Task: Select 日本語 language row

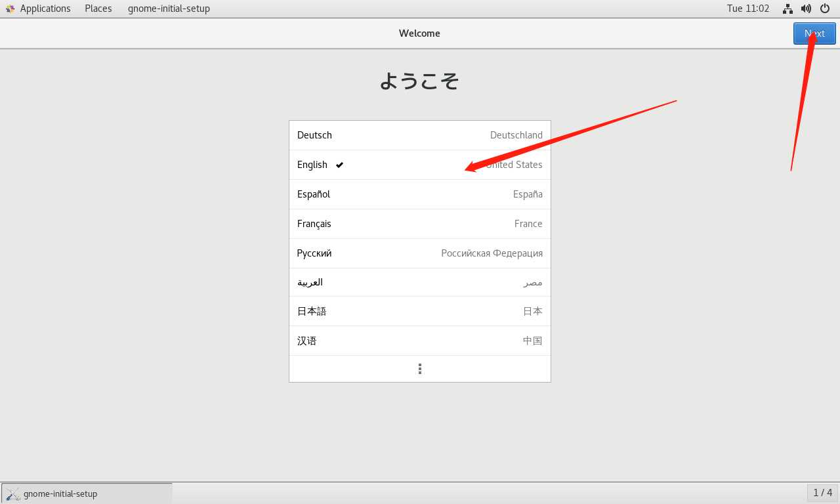Action: (420, 311)
